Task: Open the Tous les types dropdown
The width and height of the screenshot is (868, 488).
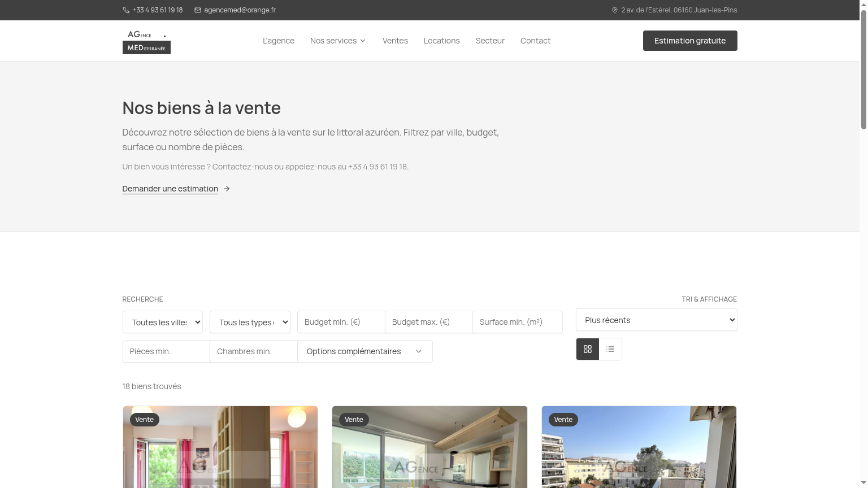Action: tap(250, 322)
